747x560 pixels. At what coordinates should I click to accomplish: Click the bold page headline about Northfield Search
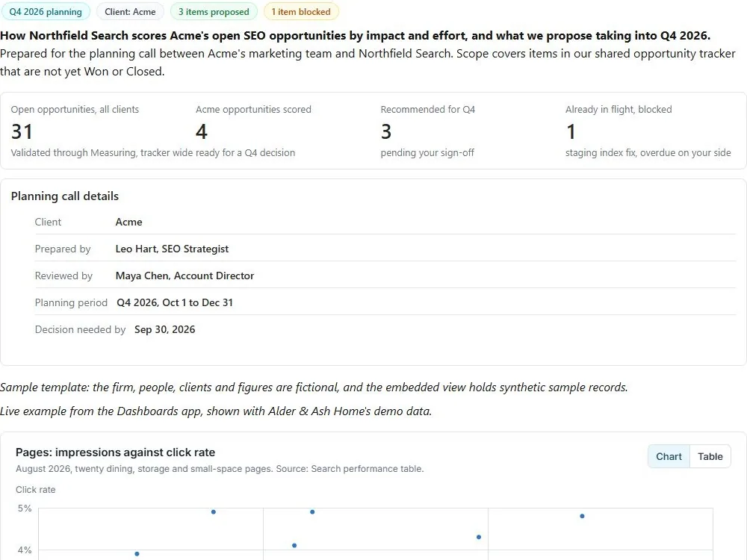(355, 36)
